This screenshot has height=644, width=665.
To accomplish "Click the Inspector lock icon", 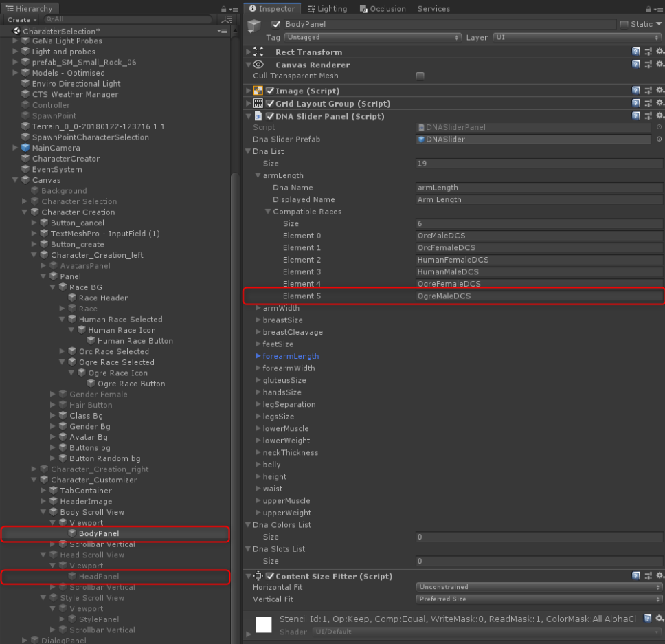I will (x=650, y=10).
